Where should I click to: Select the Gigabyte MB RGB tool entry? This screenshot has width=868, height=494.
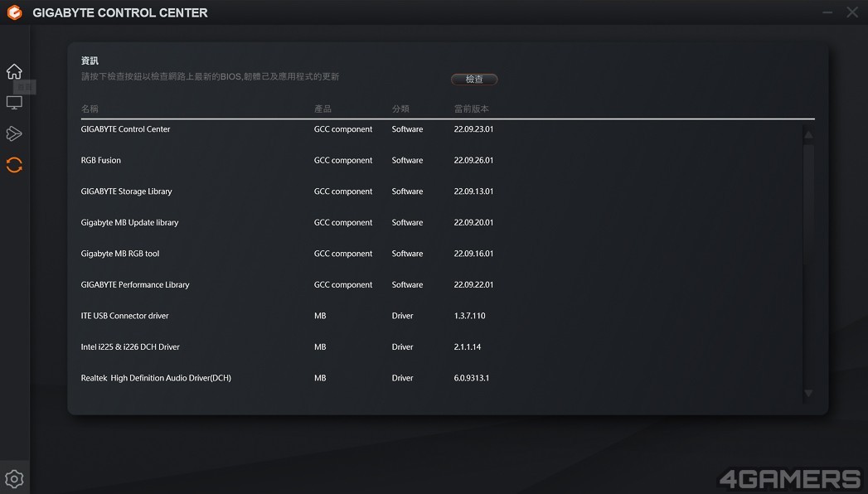120,254
